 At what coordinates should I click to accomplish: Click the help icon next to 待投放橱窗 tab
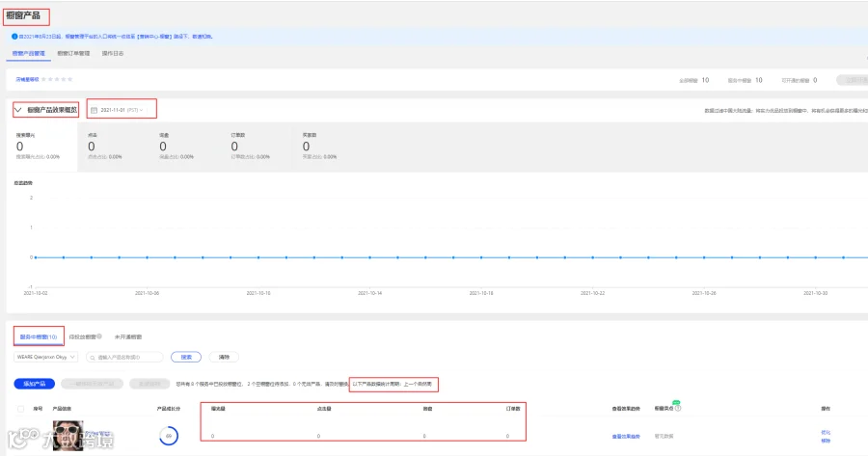coord(99,335)
